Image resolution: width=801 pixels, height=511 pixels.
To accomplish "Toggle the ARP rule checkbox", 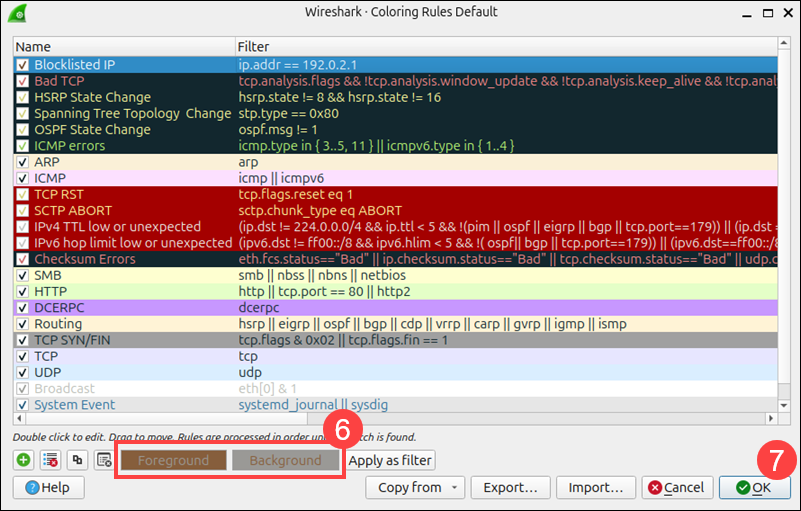I will pyautogui.click(x=22, y=162).
